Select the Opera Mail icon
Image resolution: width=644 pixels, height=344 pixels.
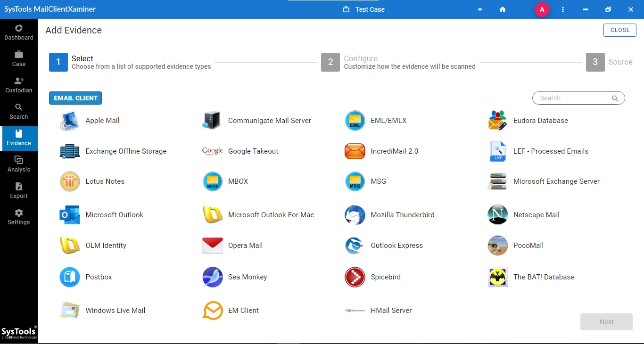click(212, 246)
